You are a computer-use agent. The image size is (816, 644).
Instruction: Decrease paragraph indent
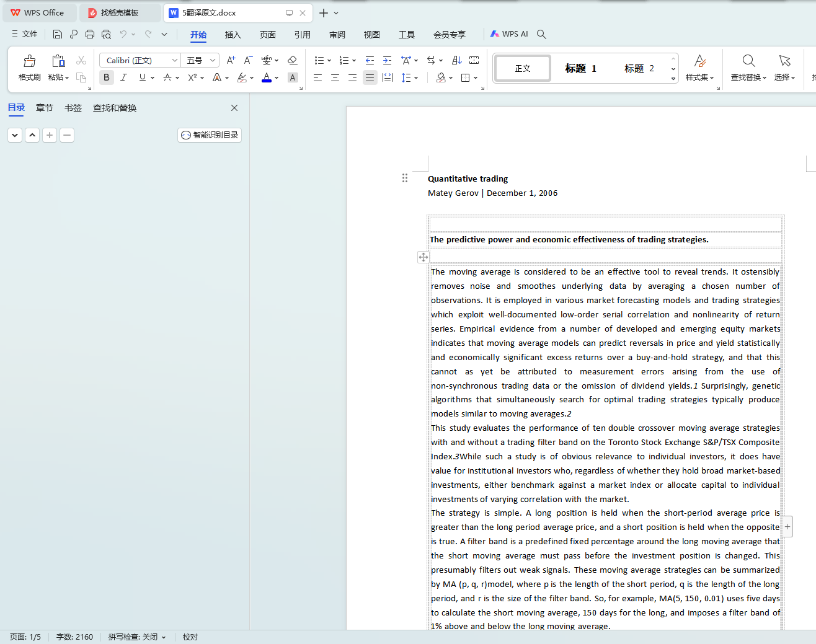pos(370,60)
